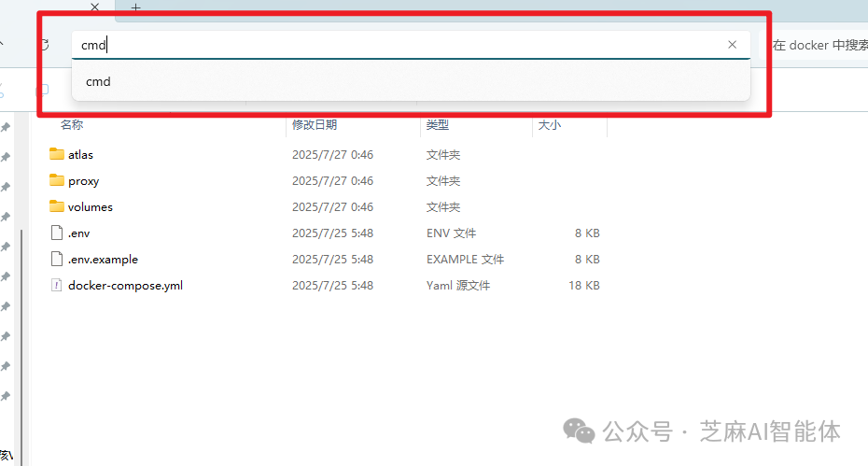Click the atlas row's 2025/7/27 0:46 date
The height and width of the screenshot is (466, 868).
[332, 155]
